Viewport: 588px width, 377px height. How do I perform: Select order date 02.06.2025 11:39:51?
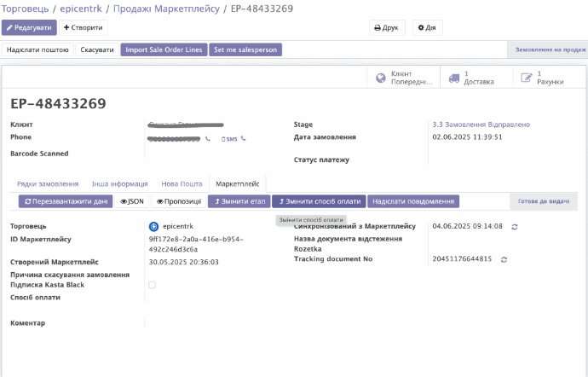(x=467, y=137)
